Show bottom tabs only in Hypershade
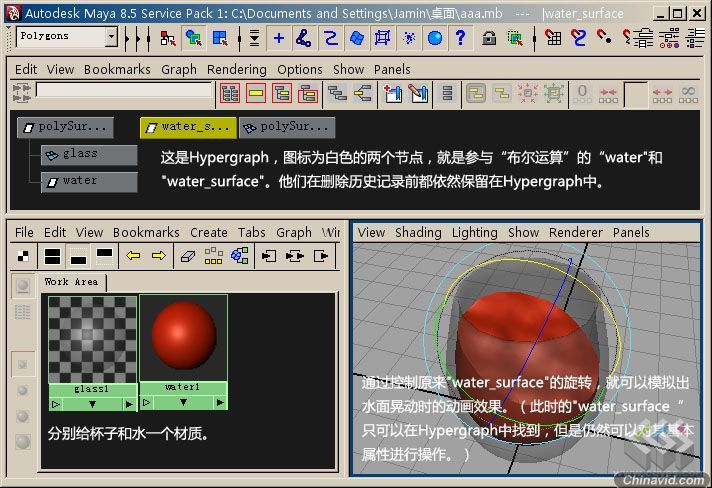 point(78,256)
